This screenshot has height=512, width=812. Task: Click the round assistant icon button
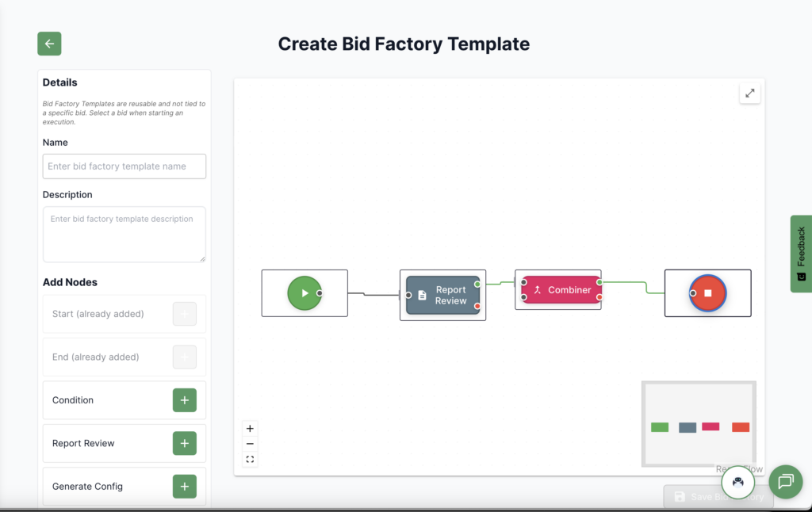click(737, 481)
